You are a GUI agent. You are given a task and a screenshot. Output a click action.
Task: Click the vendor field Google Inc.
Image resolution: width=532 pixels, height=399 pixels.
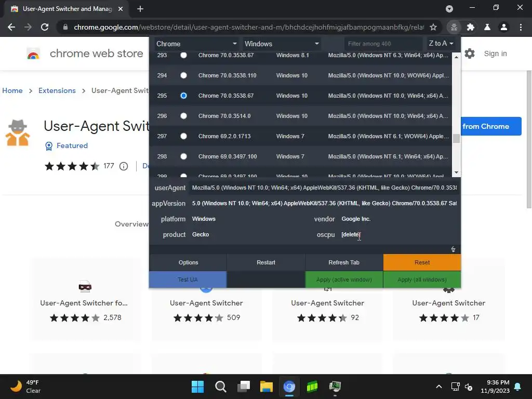point(399,219)
